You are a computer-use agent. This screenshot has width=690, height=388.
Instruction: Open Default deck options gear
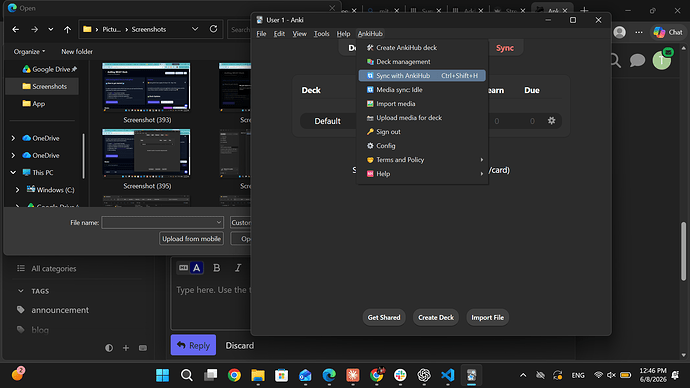tap(551, 121)
